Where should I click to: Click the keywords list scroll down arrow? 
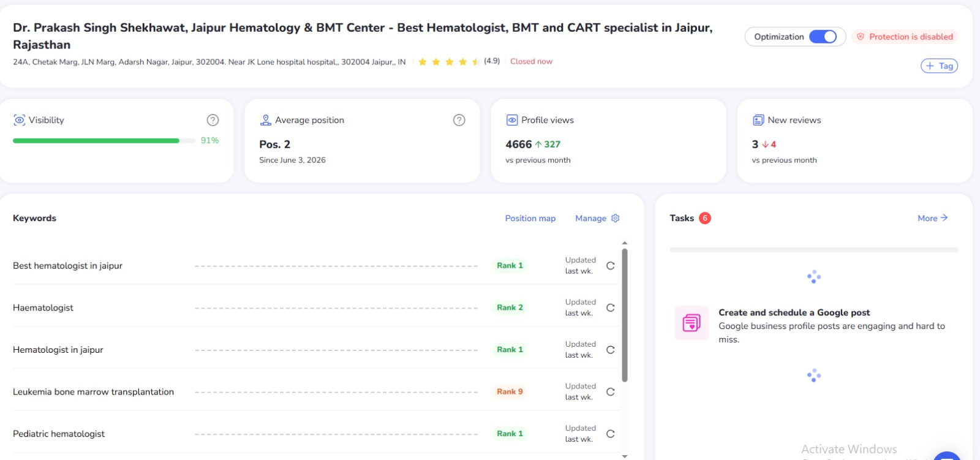[625, 456]
